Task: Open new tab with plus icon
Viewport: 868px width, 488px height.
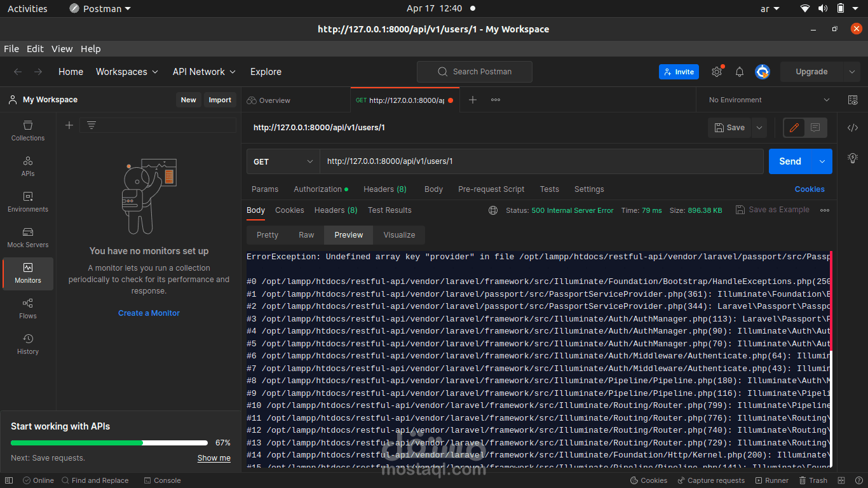Action: tap(473, 100)
